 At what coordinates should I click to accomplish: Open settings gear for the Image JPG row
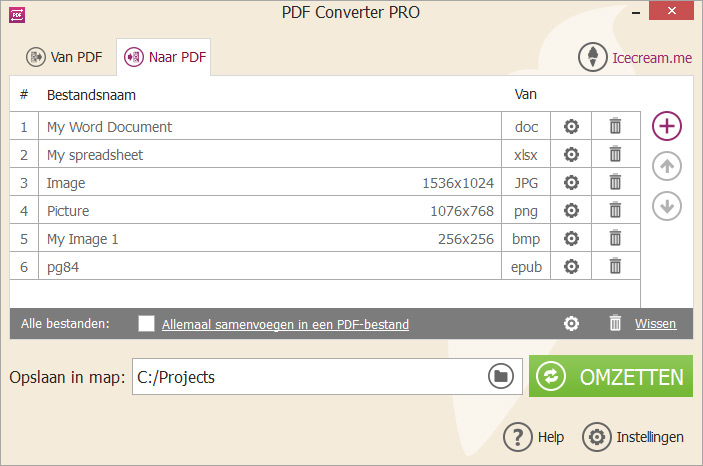point(571,183)
